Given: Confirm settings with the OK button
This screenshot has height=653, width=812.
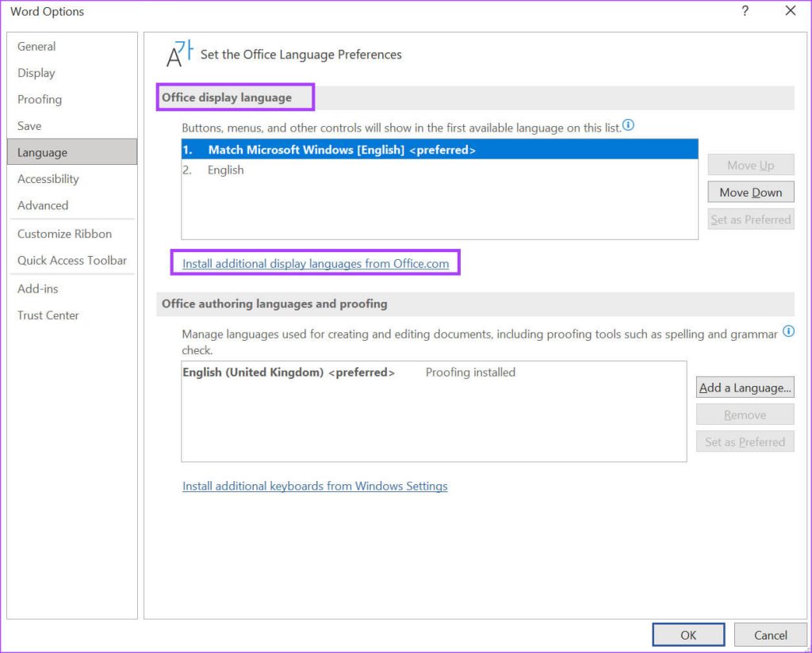Looking at the screenshot, I should pos(688,635).
